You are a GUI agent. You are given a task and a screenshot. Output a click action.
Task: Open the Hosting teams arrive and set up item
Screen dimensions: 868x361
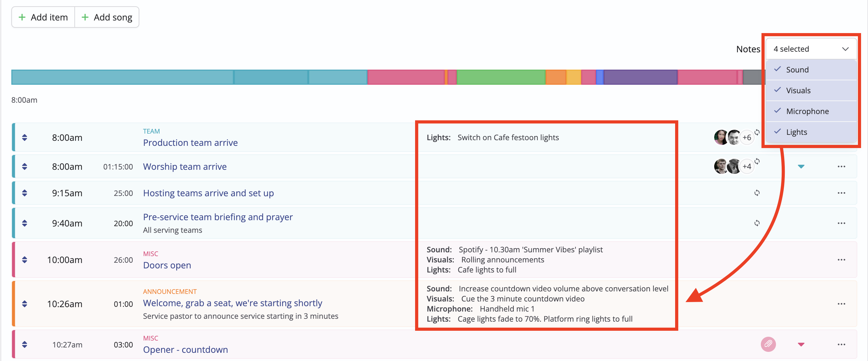pos(208,193)
